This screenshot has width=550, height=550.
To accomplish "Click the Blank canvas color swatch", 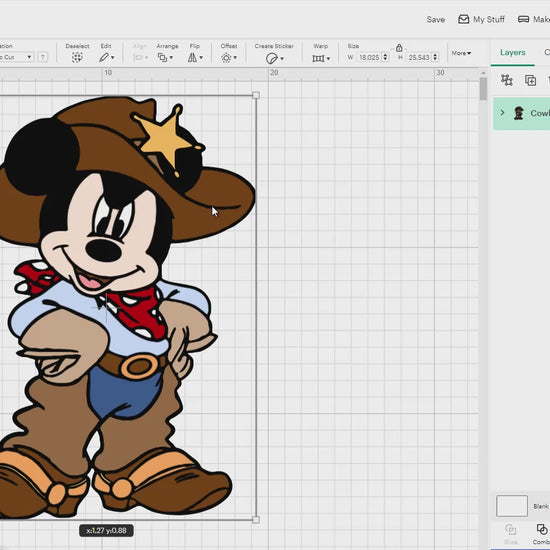I will 512,506.
